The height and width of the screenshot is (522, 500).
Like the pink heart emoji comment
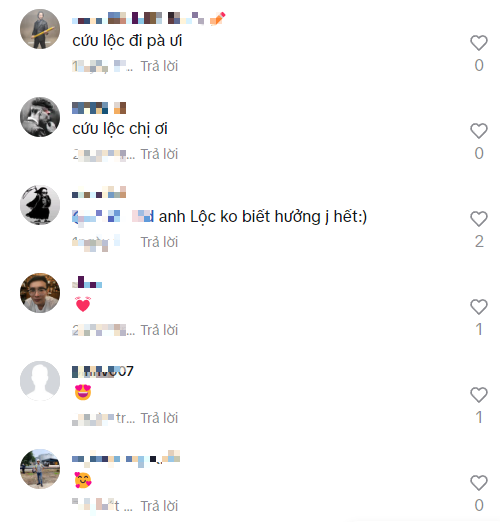[479, 307]
